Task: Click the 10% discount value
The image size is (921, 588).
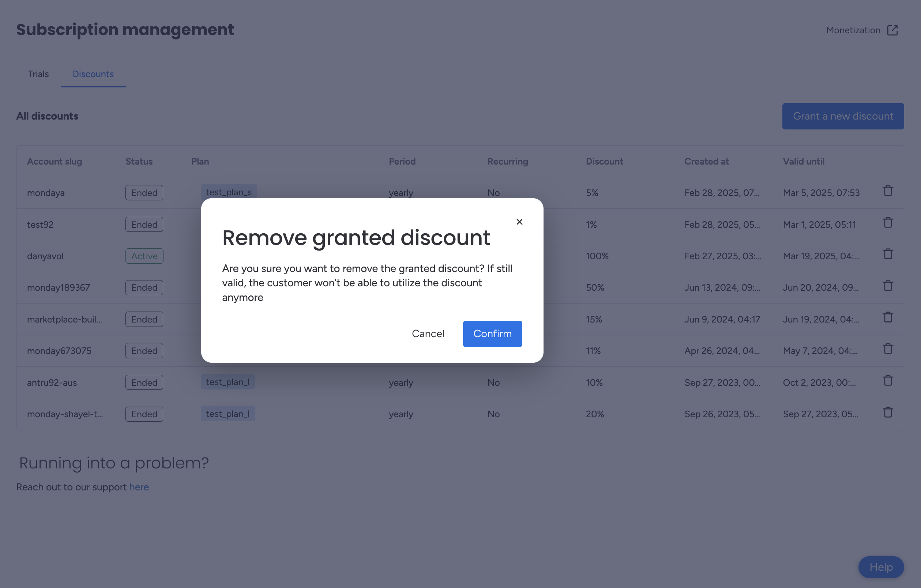Action: pos(594,383)
